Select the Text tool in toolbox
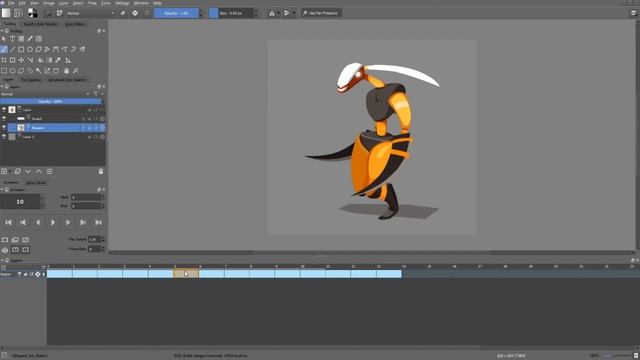The image size is (640, 360). (12, 39)
